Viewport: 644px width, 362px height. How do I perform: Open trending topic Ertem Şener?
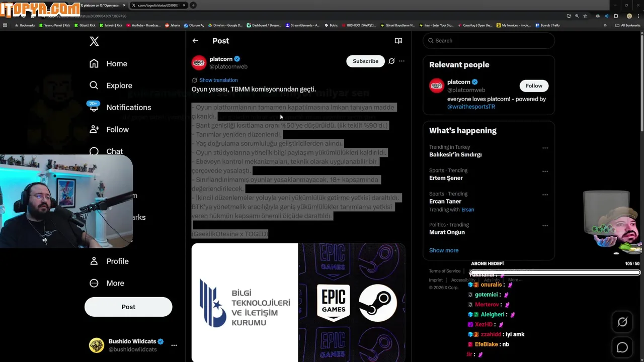[x=446, y=178]
